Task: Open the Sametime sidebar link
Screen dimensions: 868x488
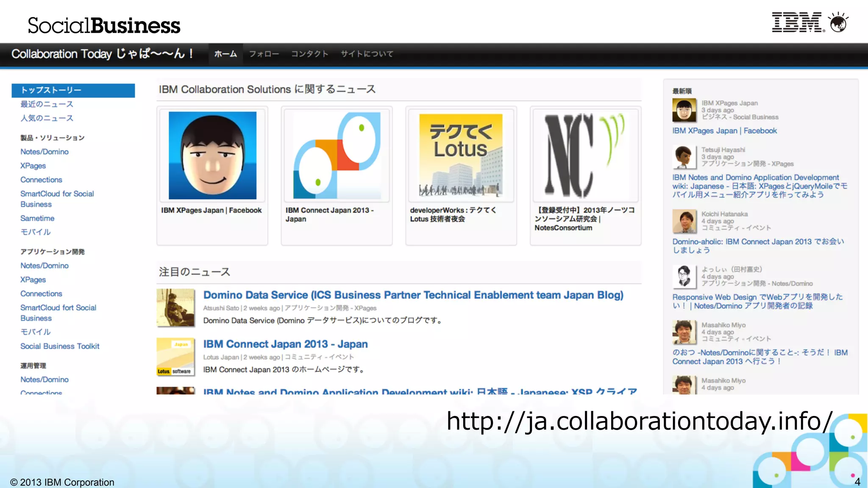Action: coord(37,218)
